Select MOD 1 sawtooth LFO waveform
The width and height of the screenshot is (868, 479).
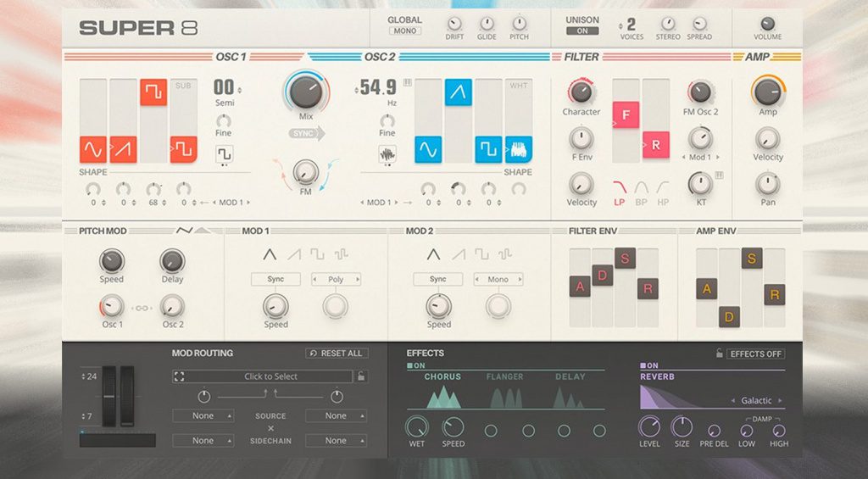pos(294,254)
